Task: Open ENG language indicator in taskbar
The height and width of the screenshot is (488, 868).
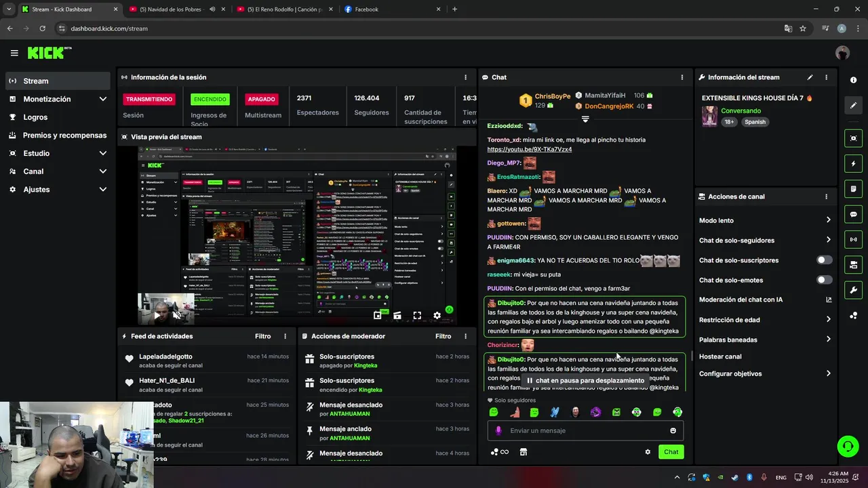Action: click(781, 477)
